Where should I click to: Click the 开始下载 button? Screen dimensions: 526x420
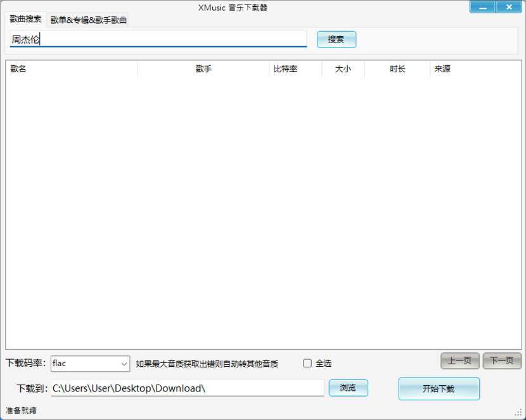click(x=439, y=389)
